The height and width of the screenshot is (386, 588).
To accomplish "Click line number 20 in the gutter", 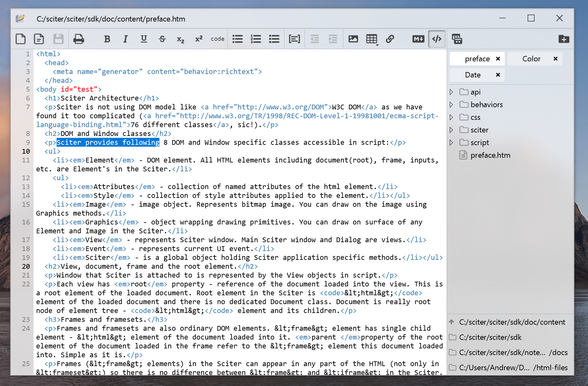I will [26, 267].
